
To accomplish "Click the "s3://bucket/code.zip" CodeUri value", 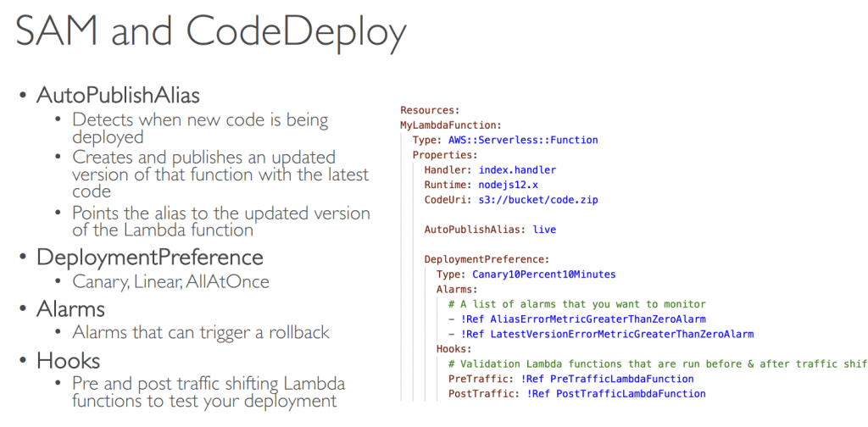I will (538, 200).
